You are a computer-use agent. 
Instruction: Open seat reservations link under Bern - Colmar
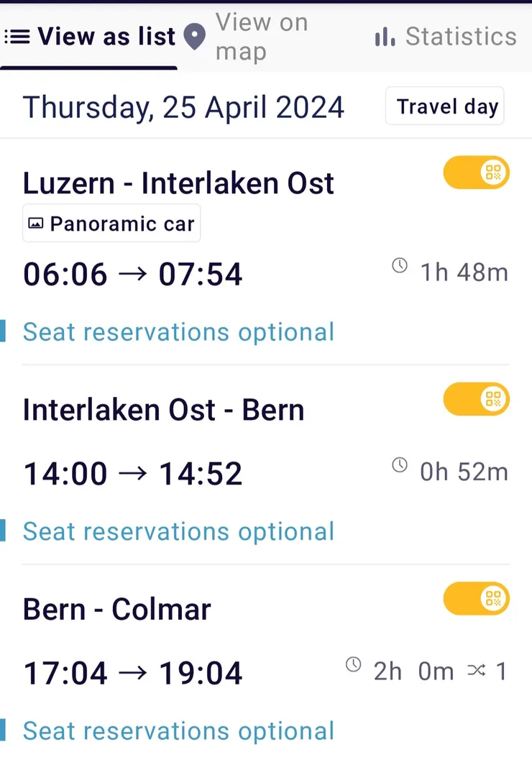pyautogui.click(x=178, y=731)
